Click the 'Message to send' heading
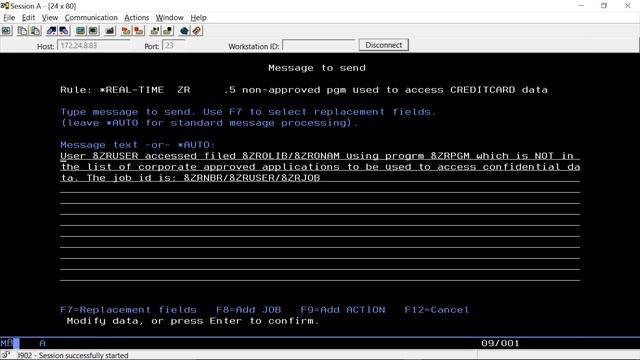 317,68
